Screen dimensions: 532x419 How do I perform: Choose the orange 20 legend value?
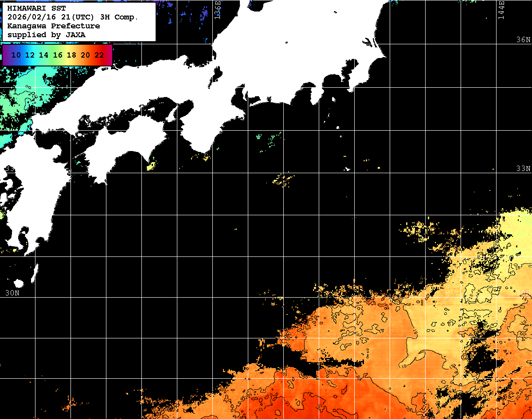click(85, 55)
